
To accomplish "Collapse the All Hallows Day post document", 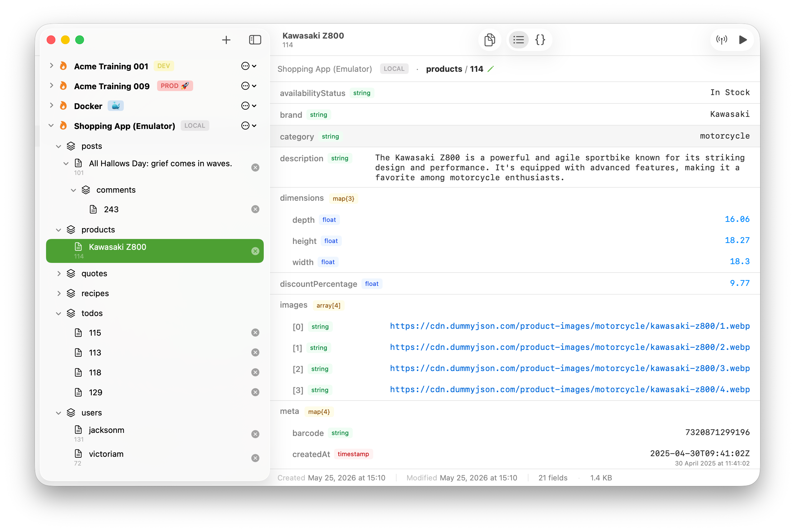I will (x=66, y=163).
